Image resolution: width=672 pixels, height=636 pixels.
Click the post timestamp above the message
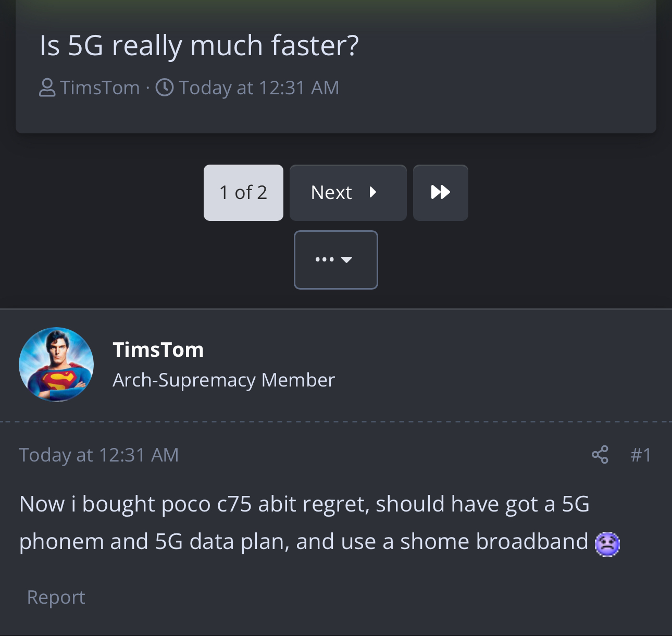pyautogui.click(x=99, y=455)
